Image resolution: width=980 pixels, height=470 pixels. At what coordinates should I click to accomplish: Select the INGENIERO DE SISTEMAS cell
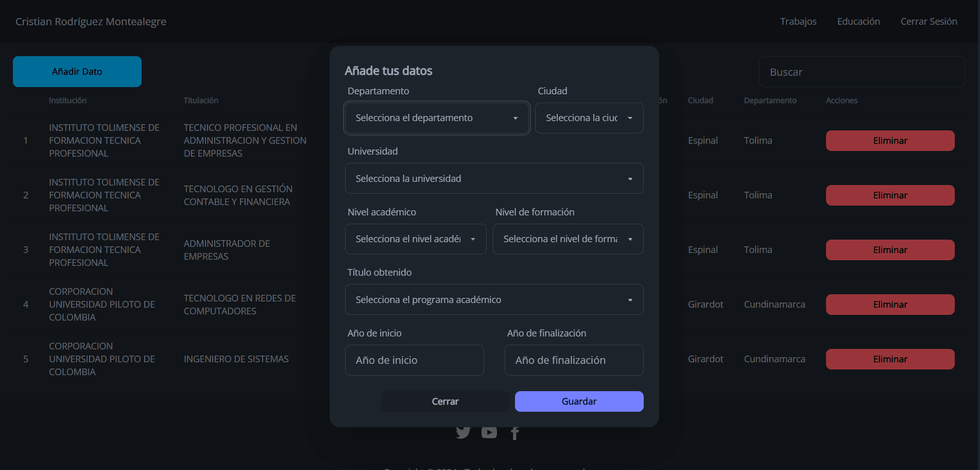click(x=236, y=359)
